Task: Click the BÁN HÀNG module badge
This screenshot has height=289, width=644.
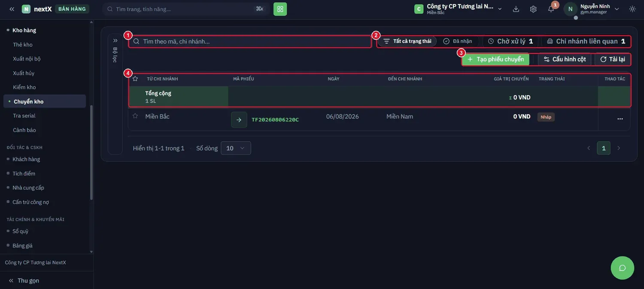Action: (x=72, y=9)
